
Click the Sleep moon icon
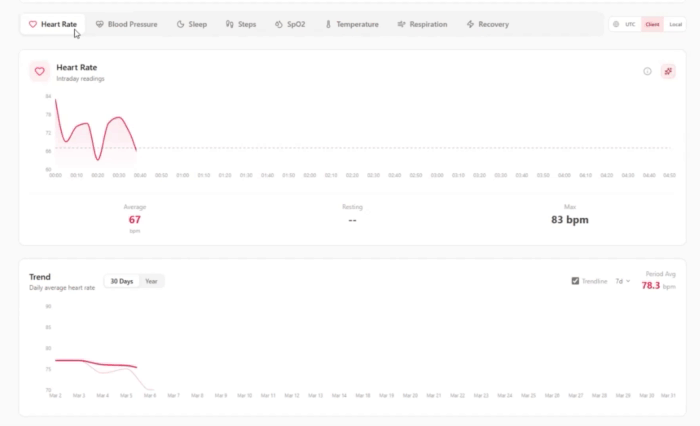point(180,24)
